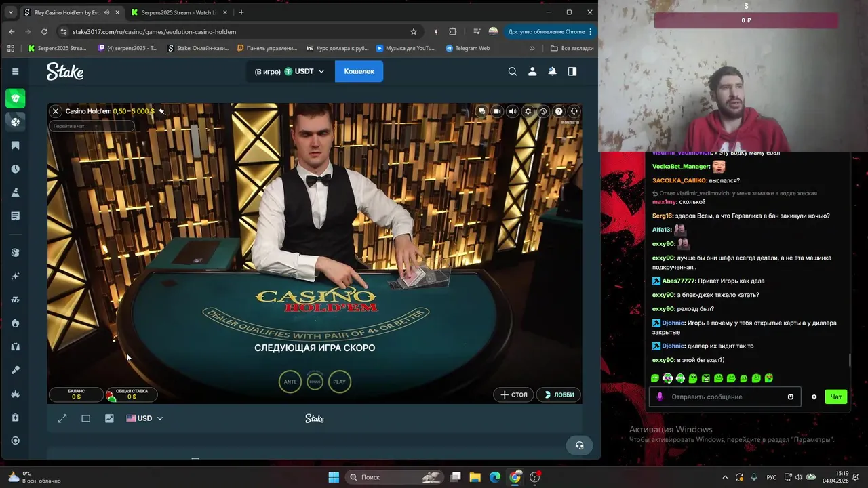Open game history clock icon
The width and height of the screenshot is (868, 488).
[x=543, y=111]
